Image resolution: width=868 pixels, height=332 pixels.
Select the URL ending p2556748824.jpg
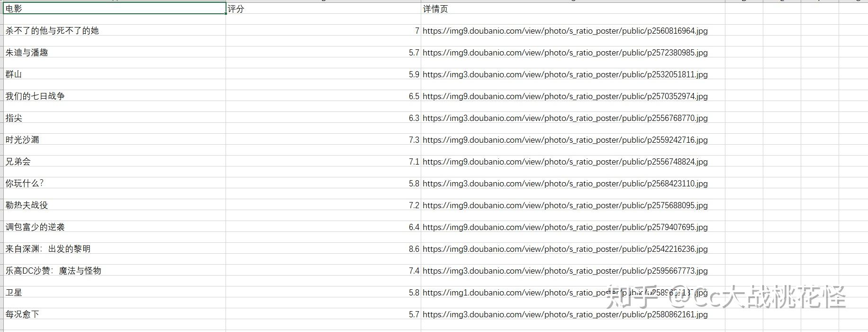[x=565, y=161]
